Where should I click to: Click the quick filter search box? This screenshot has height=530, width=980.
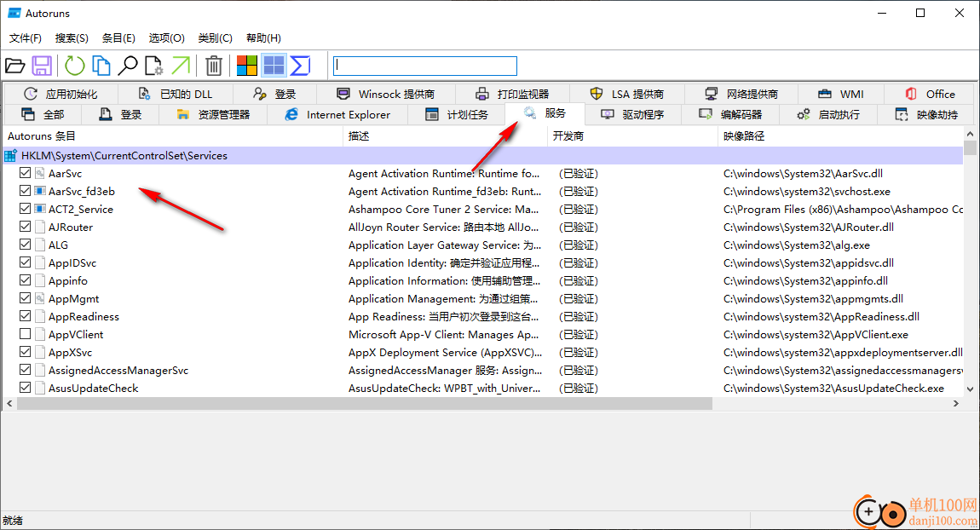point(425,66)
